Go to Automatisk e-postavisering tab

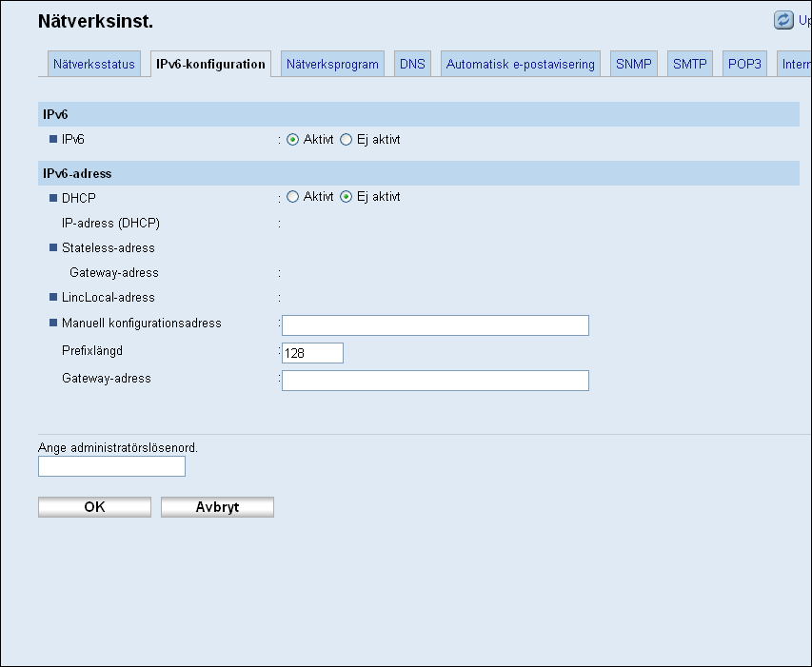[x=521, y=64]
